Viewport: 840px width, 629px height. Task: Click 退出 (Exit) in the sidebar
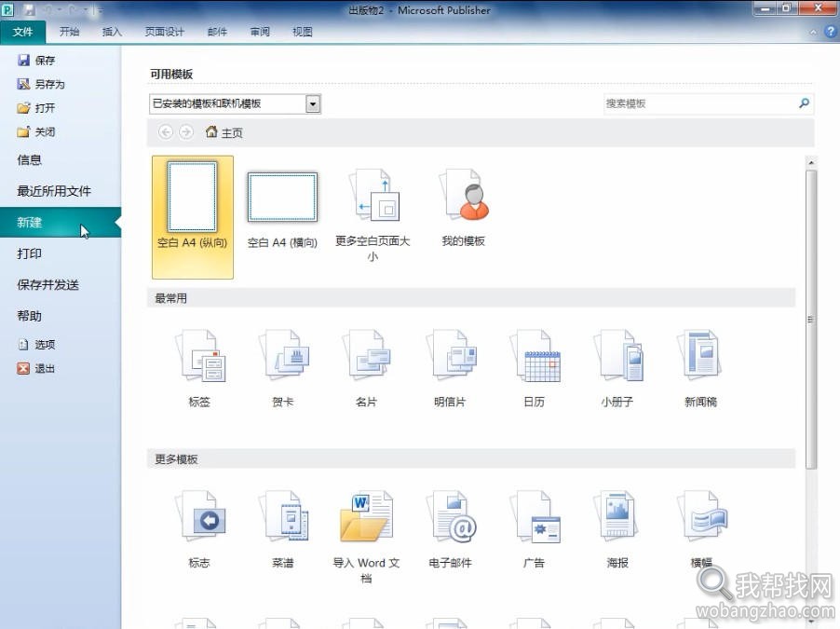tap(36, 368)
